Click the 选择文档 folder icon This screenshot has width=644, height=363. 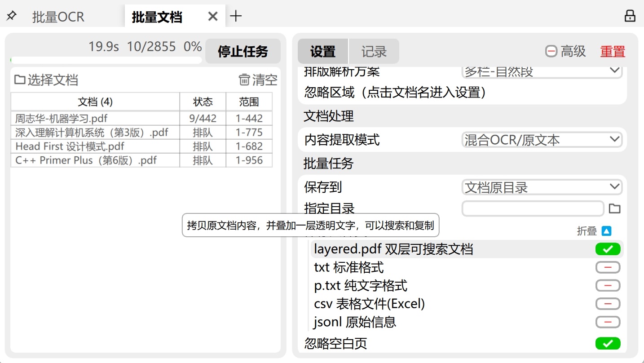(19, 80)
